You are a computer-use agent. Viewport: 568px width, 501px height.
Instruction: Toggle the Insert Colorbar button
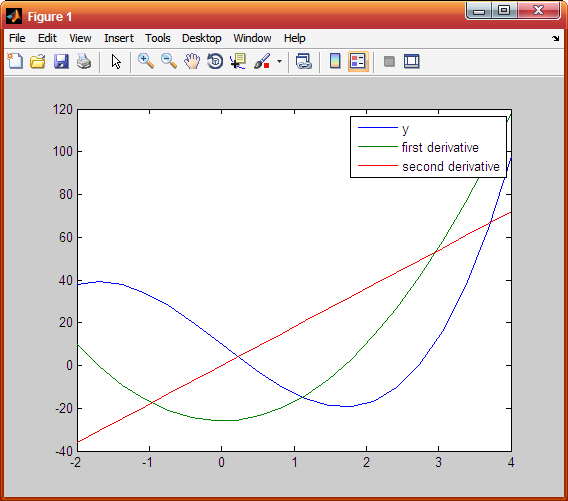coord(335,61)
